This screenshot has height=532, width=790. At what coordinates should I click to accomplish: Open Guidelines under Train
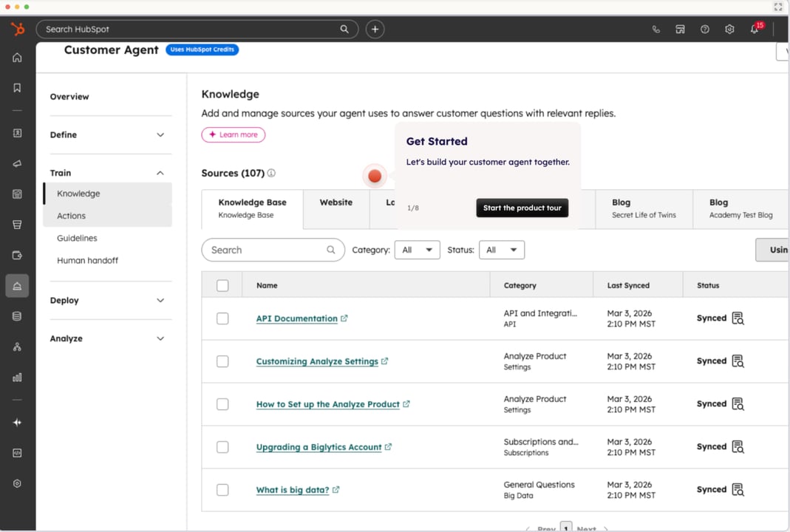(x=77, y=238)
